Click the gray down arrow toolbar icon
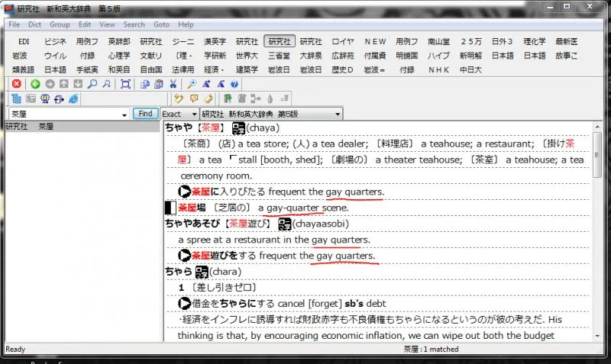The height and width of the screenshot is (364, 611). (x=78, y=84)
